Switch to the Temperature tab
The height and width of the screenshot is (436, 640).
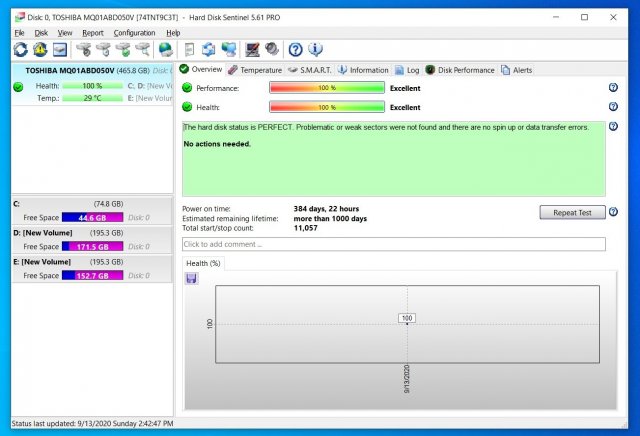tap(254, 70)
